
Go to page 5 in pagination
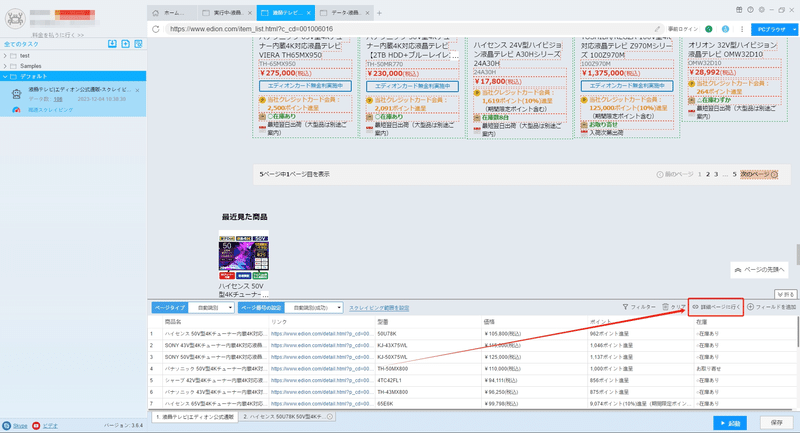point(735,174)
